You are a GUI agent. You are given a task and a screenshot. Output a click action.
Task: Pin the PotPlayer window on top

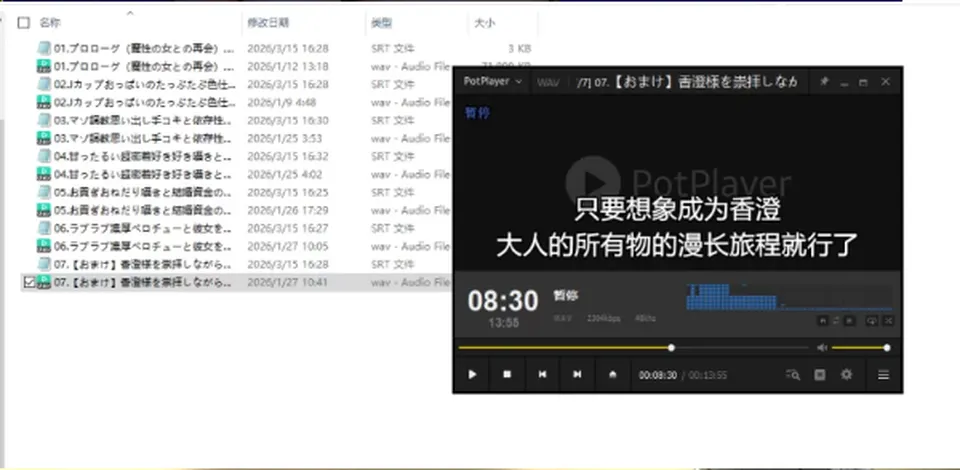(x=825, y=81)
